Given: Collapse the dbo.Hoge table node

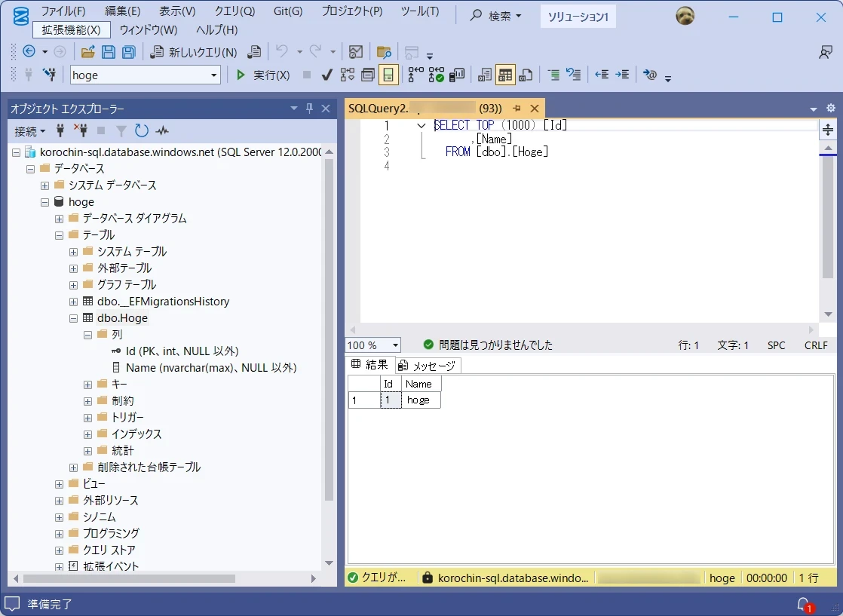Looking at the screenshot, I should coord(74,318).
